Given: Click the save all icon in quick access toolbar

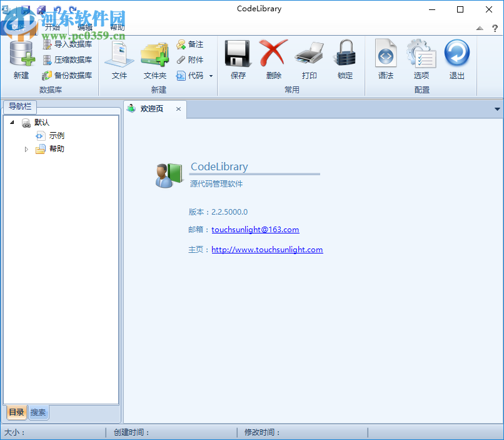Looking at the screenshot, I should [41, 9].
